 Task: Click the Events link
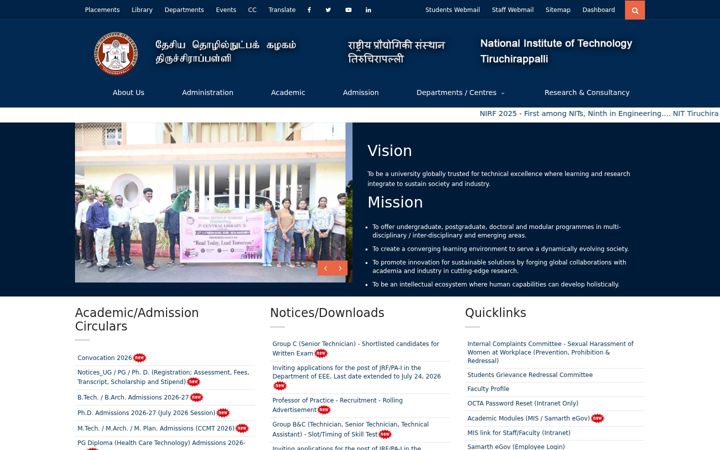(x=226, y=10)
